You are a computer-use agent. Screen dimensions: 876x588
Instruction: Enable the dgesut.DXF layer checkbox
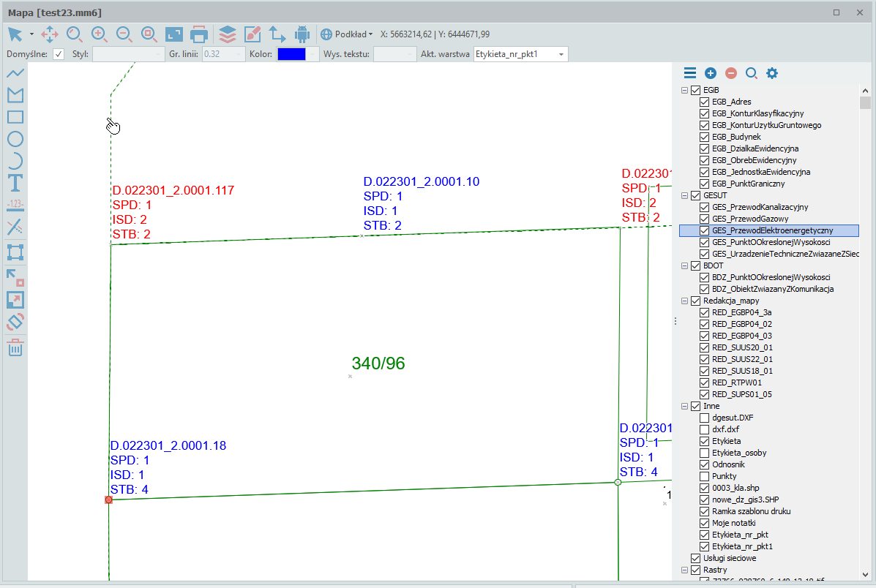(x=704, y=418)
